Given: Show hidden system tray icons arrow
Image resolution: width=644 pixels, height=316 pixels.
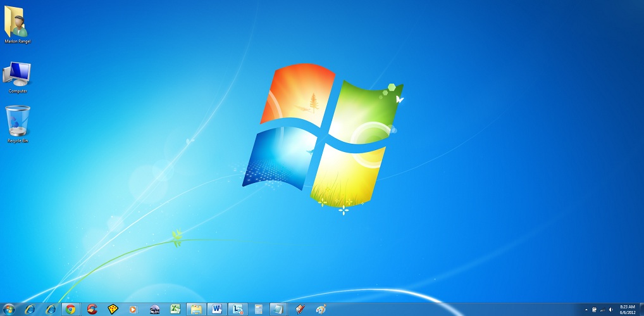Looking at the screenshot, I should [586, 310].
